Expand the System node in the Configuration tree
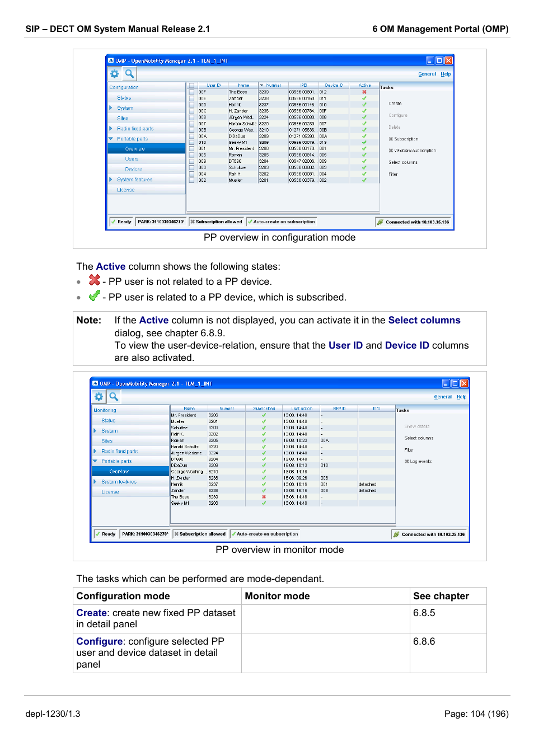The width and height of the screenshot is (534, 756). pyautogui.click(x=111, y=108)
